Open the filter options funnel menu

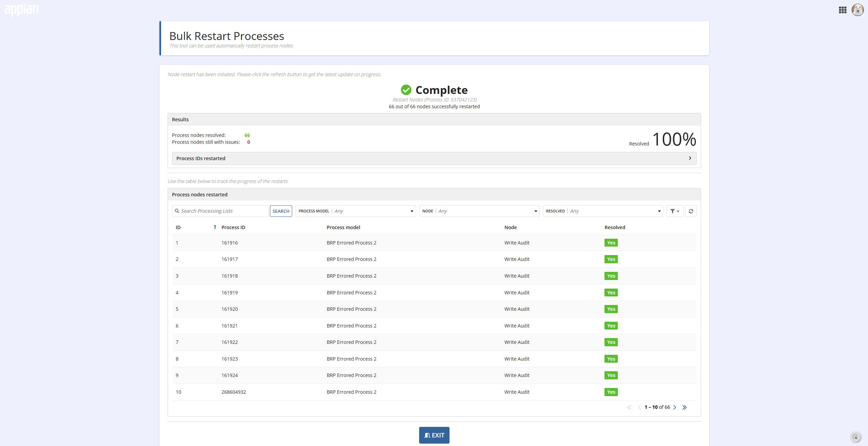675,211
